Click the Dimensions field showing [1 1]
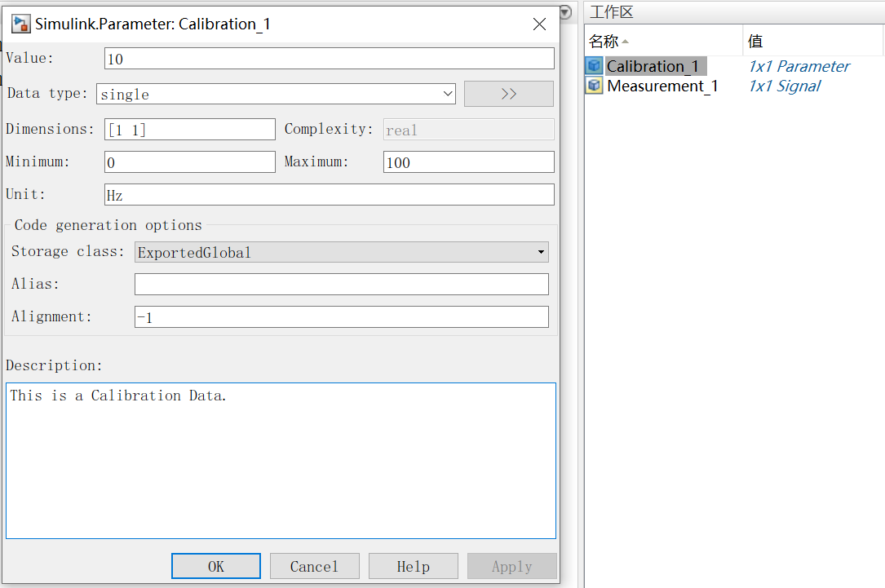The height and width of the screenshot is (588, 885). pyautogui.click(x=189, y=129)
